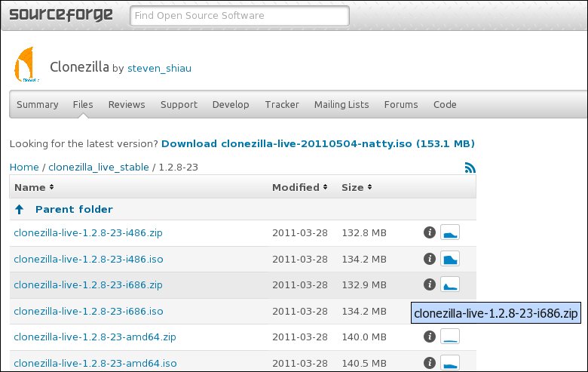Sort the file list by Modified
588x372 pixels.
point(299,187)
